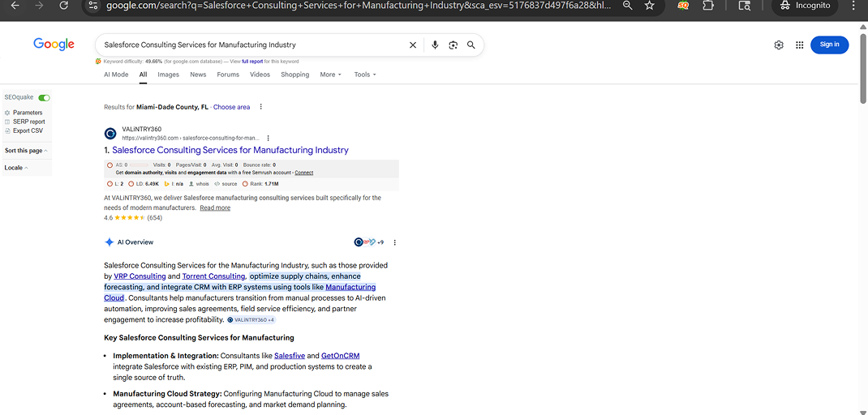
Task: Open Google quick settings gear
Action: pos(779,45)
